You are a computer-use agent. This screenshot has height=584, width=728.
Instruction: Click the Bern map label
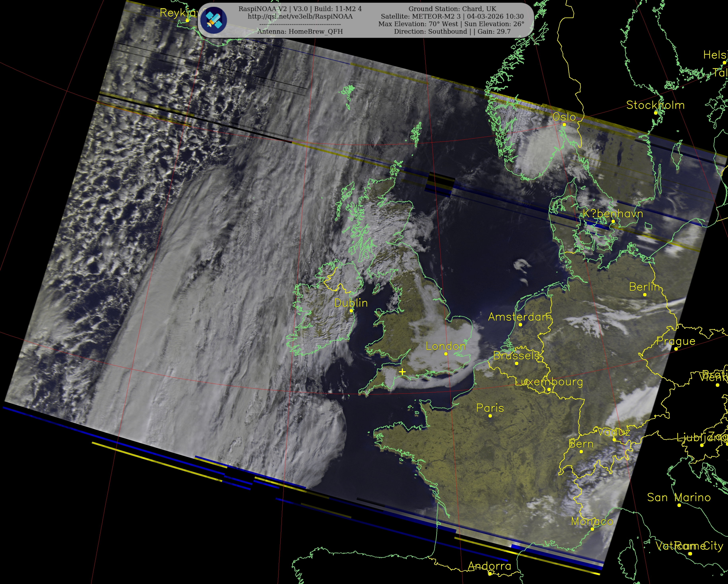pos(581,444)
